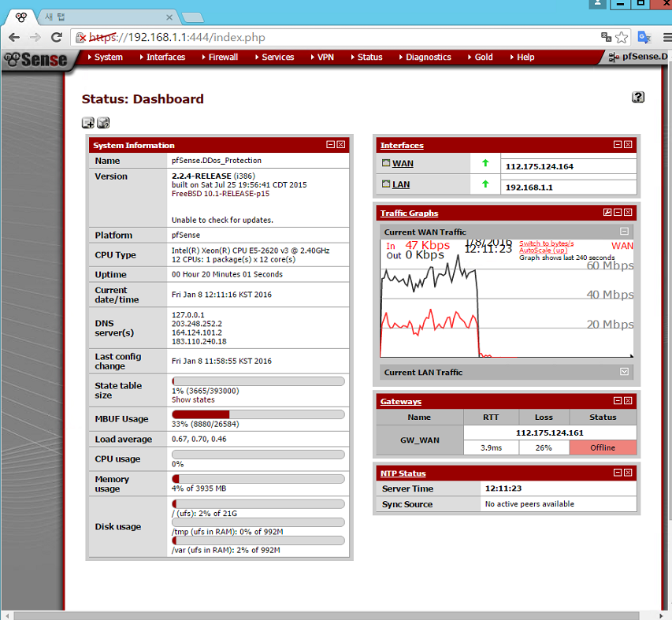Open the dashboard help icon

coord(637,97)
